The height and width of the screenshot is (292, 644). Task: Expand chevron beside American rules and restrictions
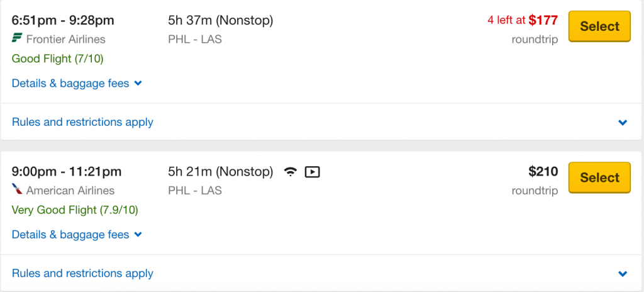click(623, 274)
